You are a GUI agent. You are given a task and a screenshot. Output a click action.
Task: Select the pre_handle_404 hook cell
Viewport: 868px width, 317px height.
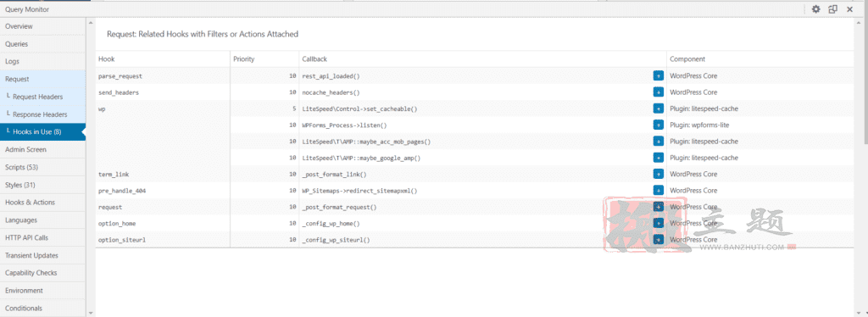point(163,191)
